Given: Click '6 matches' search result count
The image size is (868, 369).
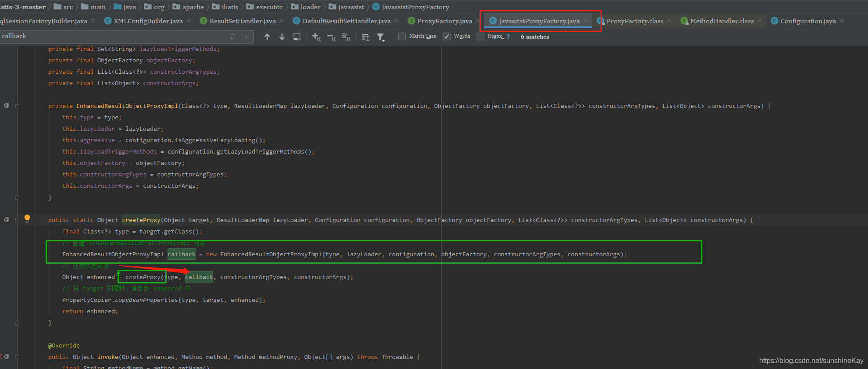Looking at the screenshot, I should pos(535,37).
